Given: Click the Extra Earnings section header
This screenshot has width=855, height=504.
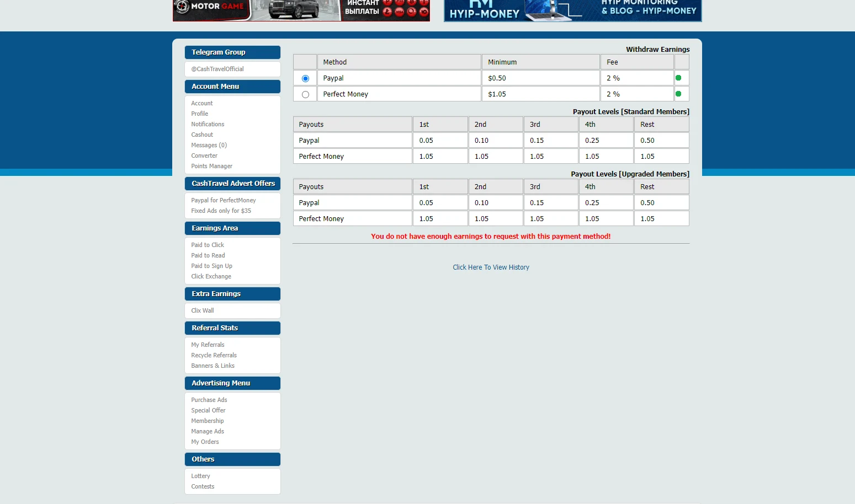Looking at the screenshot, I should 232,294.
